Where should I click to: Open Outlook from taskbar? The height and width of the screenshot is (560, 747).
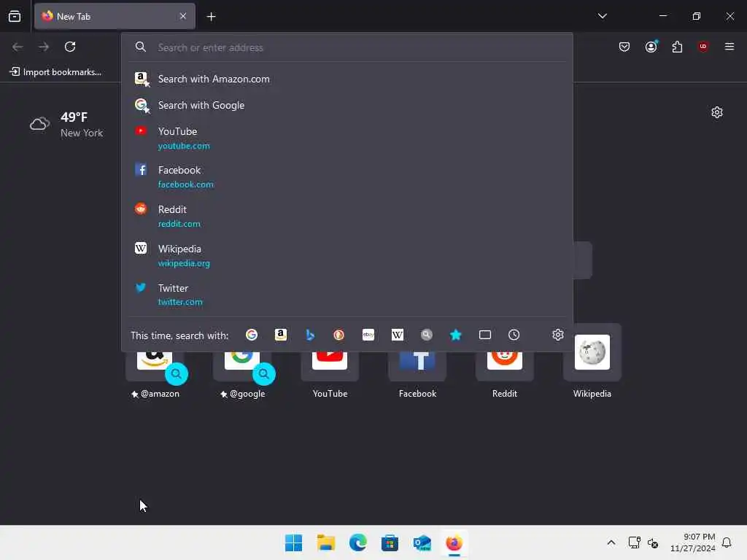(x=422, y=542)
